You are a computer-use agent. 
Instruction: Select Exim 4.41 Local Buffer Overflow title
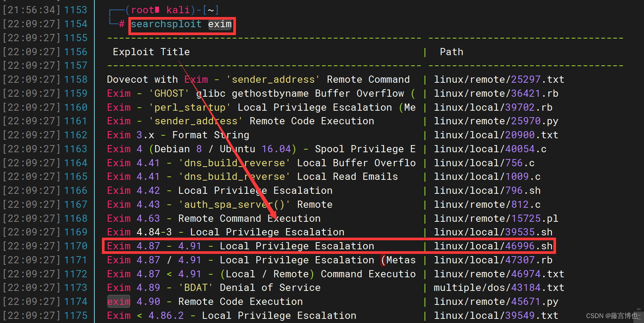coord(261,163)
